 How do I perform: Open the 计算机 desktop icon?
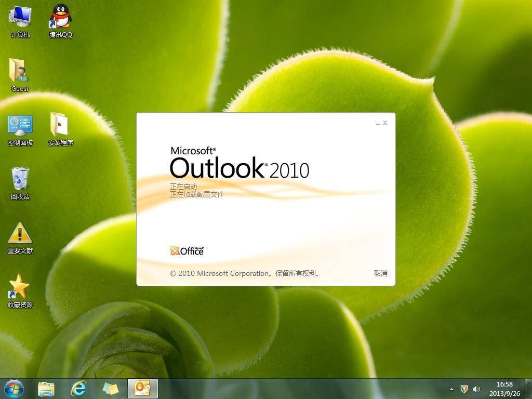[x=20, y=21]
